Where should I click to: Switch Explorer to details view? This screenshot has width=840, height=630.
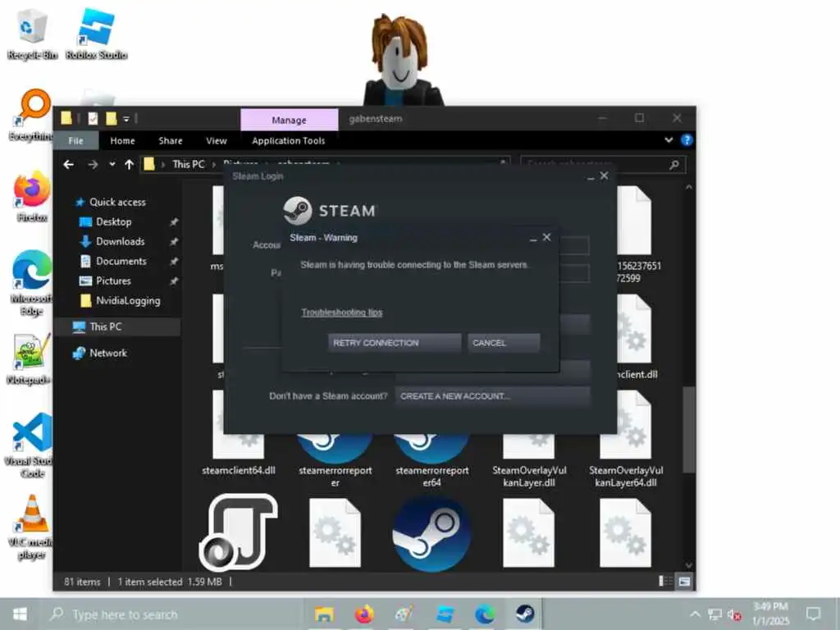(665, 582)
